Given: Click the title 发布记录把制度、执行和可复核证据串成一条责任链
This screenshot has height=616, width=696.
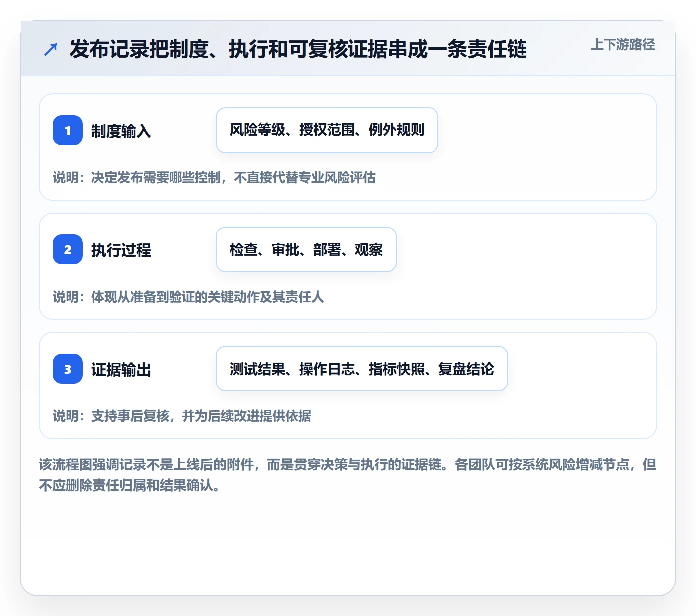Looking at the screenshot, I should click(298, 49).
